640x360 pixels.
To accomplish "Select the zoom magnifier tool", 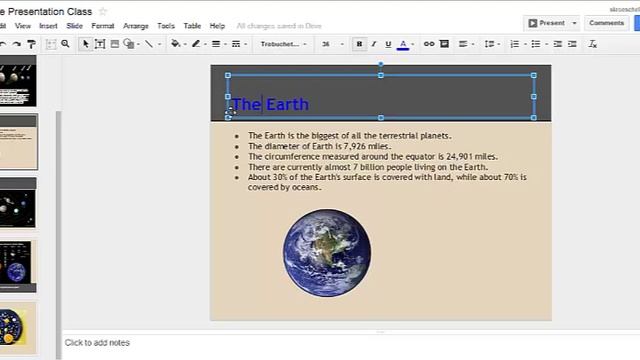I will pyautogui.click(x=65, y=44).
